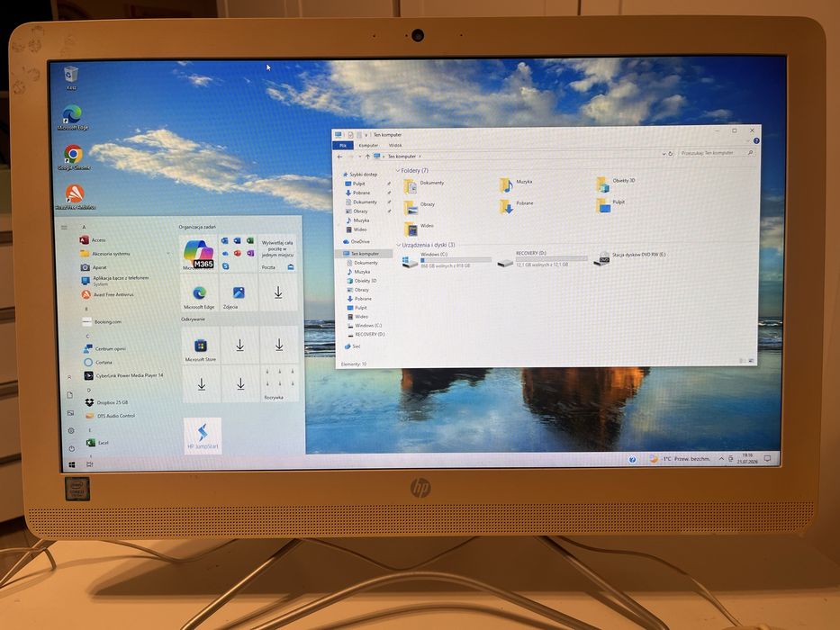
Task: Open the Explorer help question mark
Action: (756, 141)
